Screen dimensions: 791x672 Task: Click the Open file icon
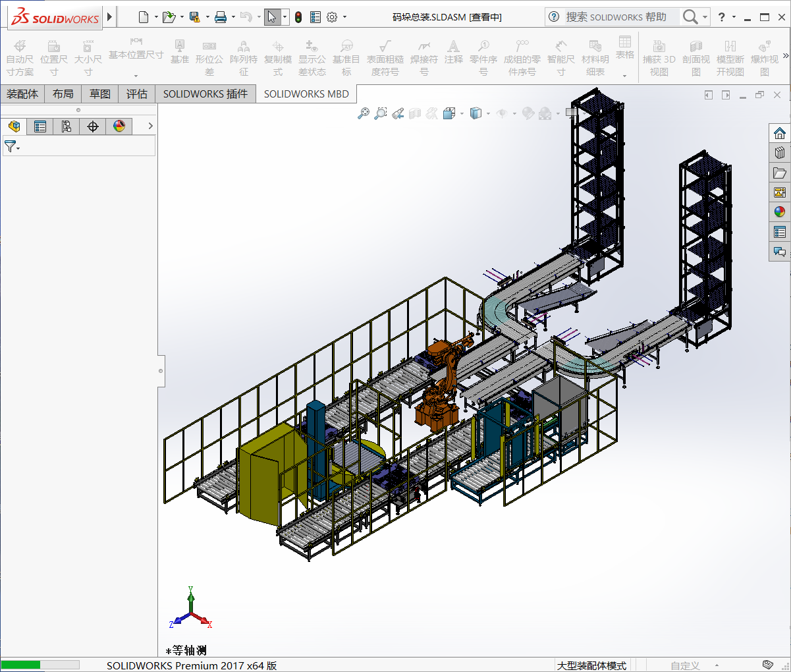(169, 17)
